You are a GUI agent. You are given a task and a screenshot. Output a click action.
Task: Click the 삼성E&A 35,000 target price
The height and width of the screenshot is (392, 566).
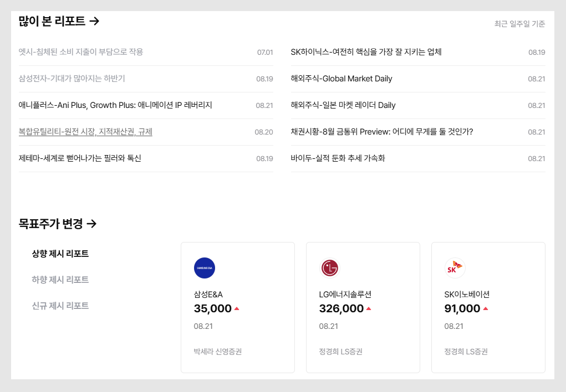coord(213,308)
